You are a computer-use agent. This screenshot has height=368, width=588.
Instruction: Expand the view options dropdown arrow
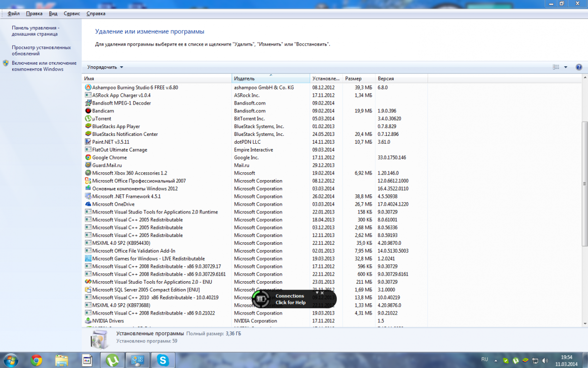click(x=565, y=67)
